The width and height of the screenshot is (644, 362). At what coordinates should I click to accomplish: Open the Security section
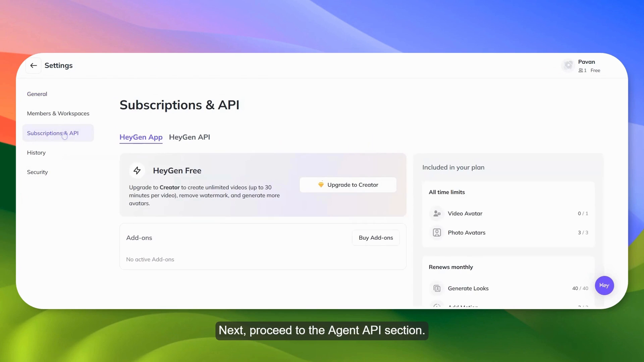[x=37, y=172]
